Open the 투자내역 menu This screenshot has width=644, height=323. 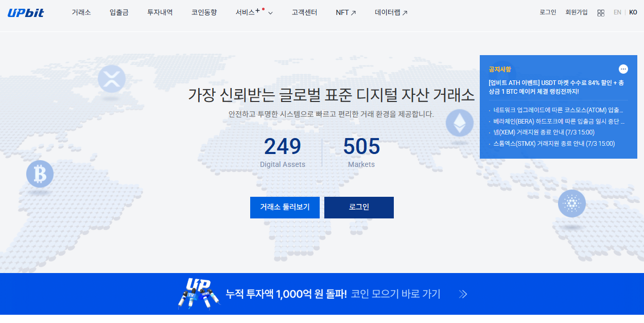[160, 12]
